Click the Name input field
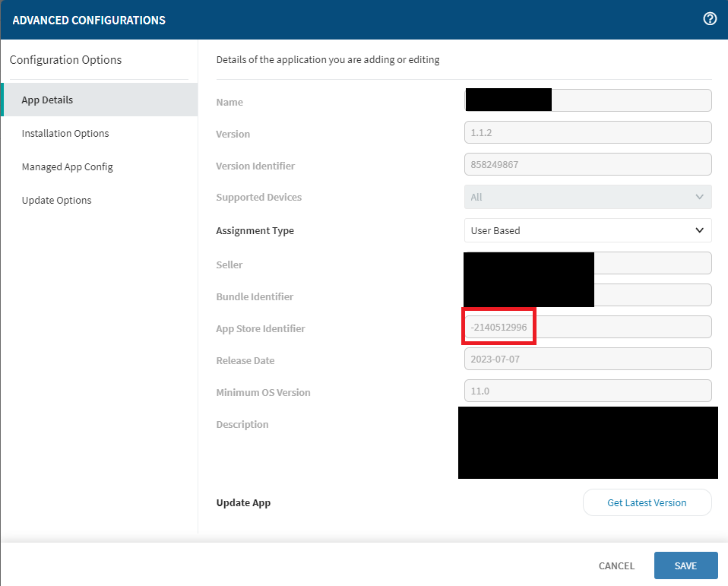The width and height of the screenshot is (728, 586). pos(631,100)
